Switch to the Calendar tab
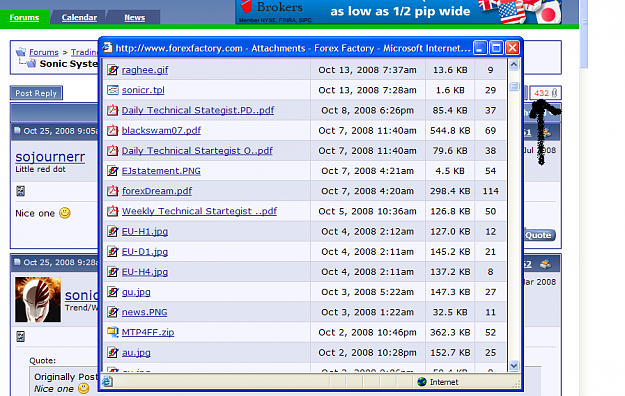Screen dimensions: 625x396 pos(79,18)
